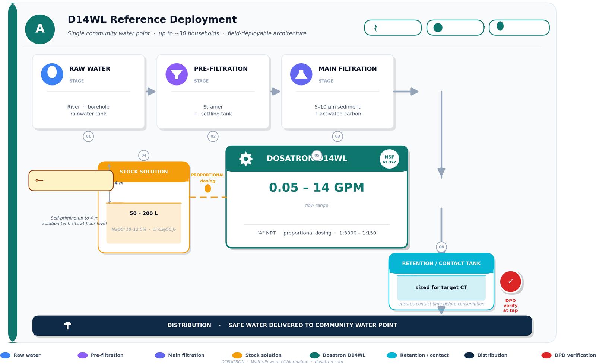Click the indigo Main filtration legend swatch
Screen dimensions: 596x364
tap(160, 355)
